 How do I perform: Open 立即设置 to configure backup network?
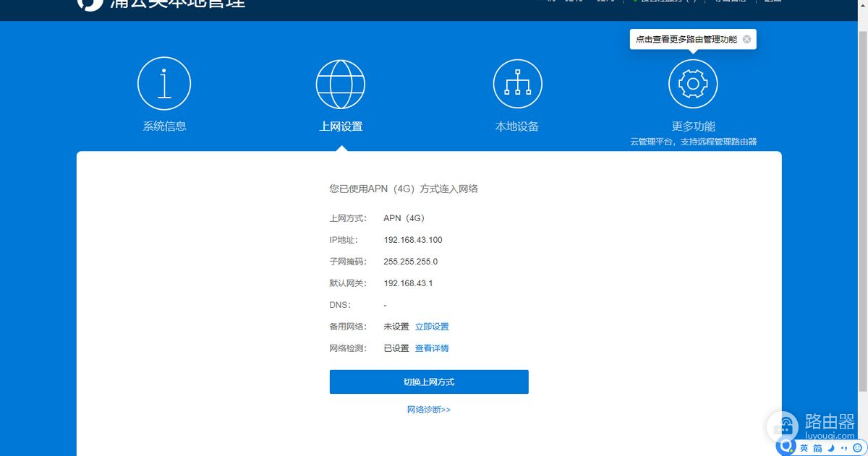(x=433, y=326)
